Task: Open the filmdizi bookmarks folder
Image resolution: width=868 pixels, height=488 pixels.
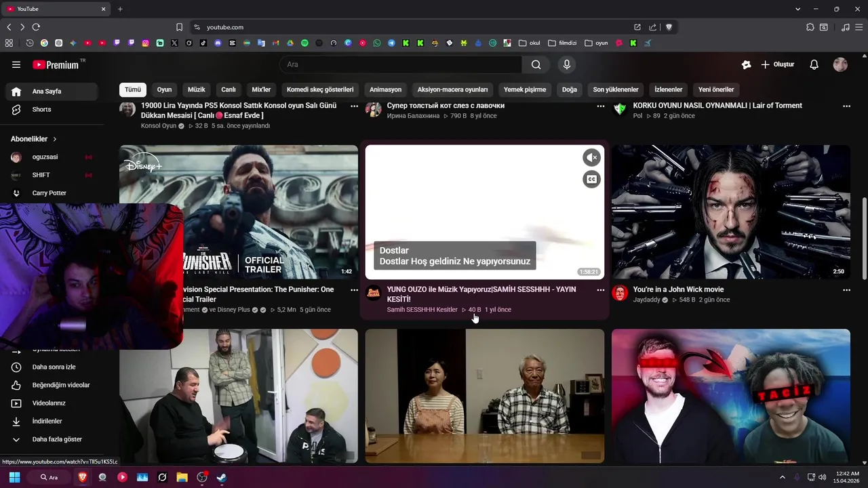Action: (x=562, y=43)
